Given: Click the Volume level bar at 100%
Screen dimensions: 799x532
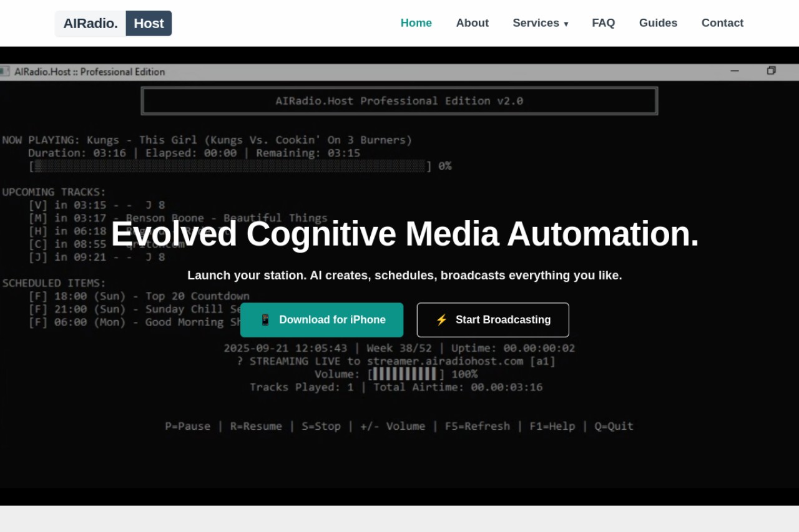Looking at the screenshot, I should click(406, 374).
